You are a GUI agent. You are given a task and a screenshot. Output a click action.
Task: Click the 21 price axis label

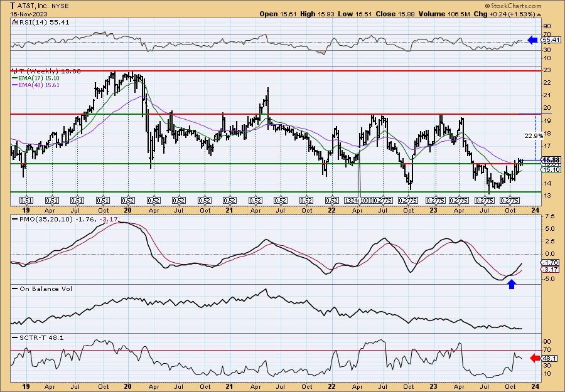pos(547,95)
